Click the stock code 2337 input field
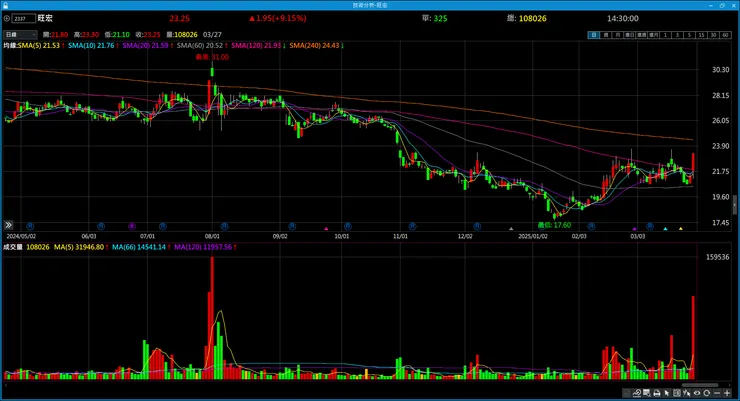 pyautogui.click(x=24, y=18)
